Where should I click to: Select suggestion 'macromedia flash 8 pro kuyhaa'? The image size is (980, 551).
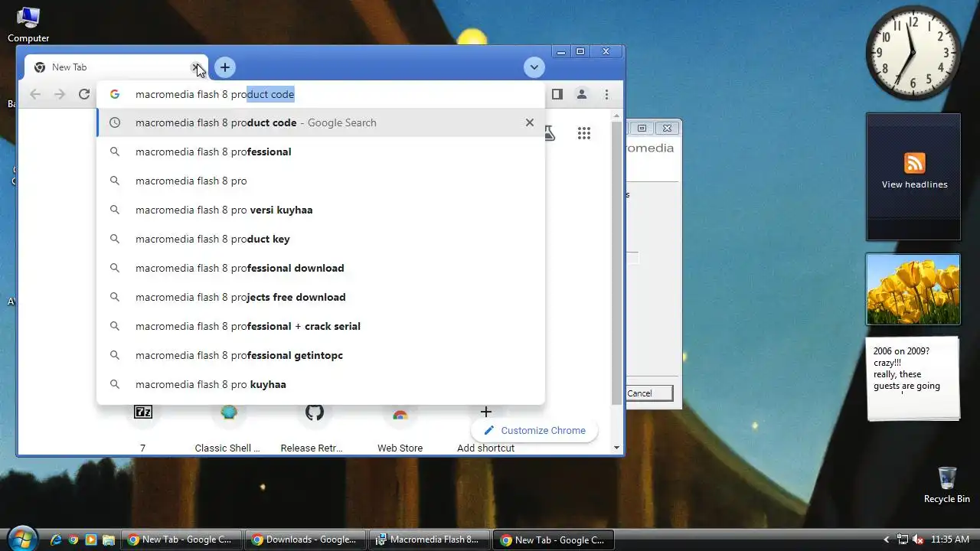[321, 384]
